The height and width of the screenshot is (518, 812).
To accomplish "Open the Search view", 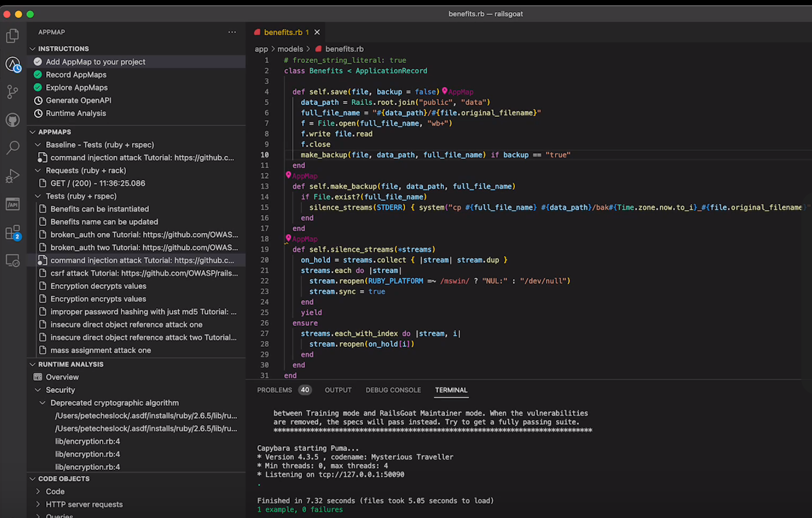I will click(x=12, y=148).
